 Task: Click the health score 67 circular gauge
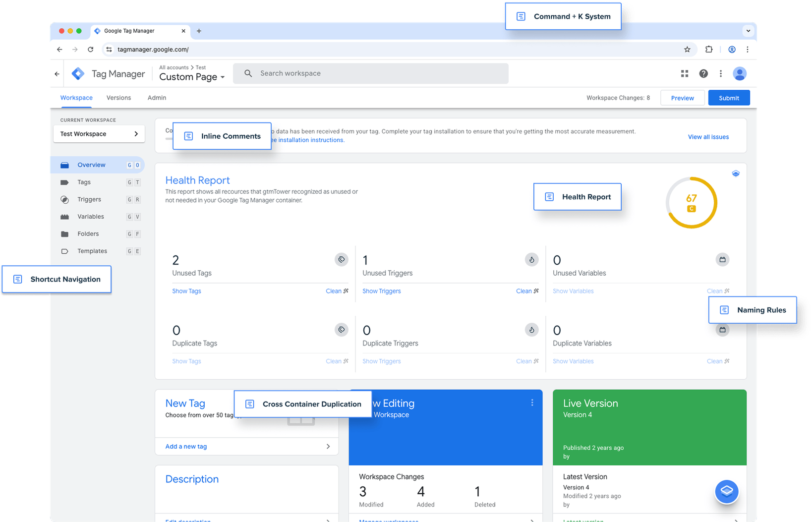(691, 203)
